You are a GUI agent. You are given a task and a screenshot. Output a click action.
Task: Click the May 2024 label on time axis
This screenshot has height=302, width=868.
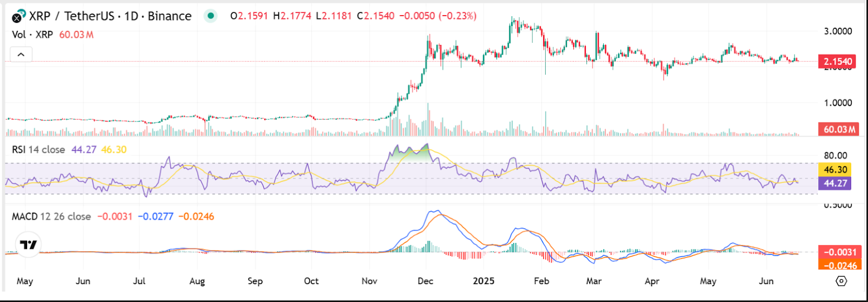point(25,281)
